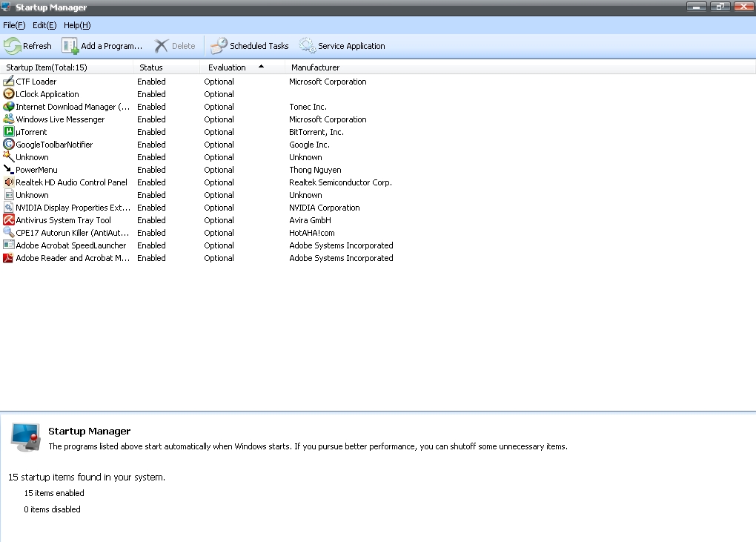Select the Adobe Acrobat SpeedLauncher icon
This screenshot has width=756, height=542.
point(9,245)
